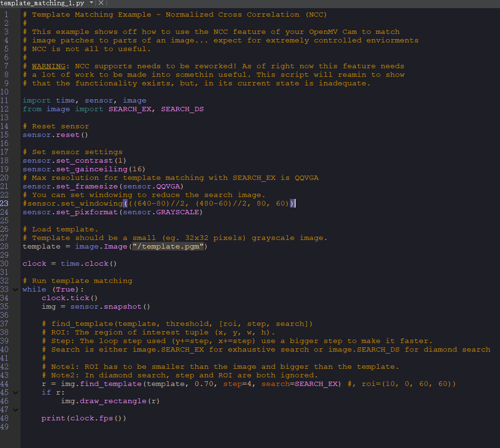Click 'set_gainceiling' method call
The height and width of the screenshot is (448, 500).
coord(92,169)
